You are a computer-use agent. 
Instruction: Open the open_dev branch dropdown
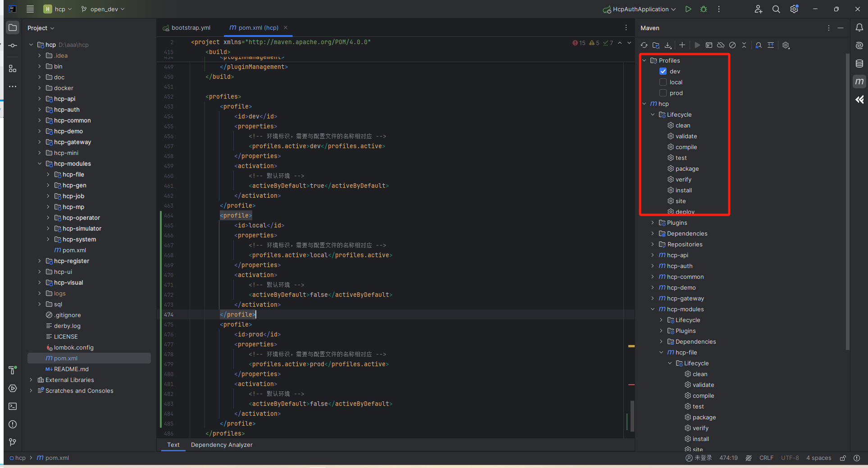point(103,9)
